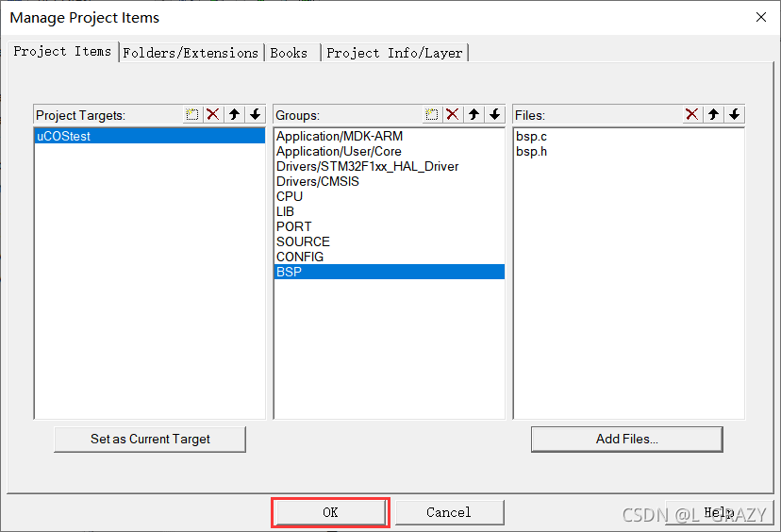Delete the selected group

point(452,114)
